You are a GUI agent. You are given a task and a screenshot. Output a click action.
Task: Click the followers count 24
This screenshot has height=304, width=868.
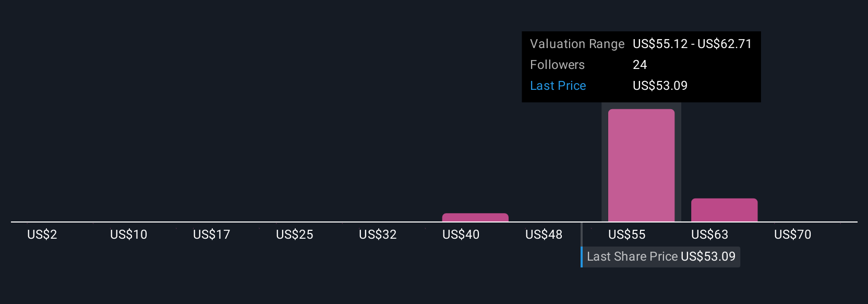(640, 65)
